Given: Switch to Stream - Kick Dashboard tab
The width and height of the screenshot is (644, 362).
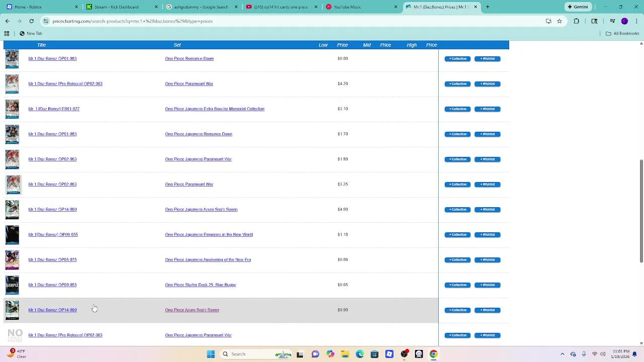Looking at the screenshot, I should (121, 7).
